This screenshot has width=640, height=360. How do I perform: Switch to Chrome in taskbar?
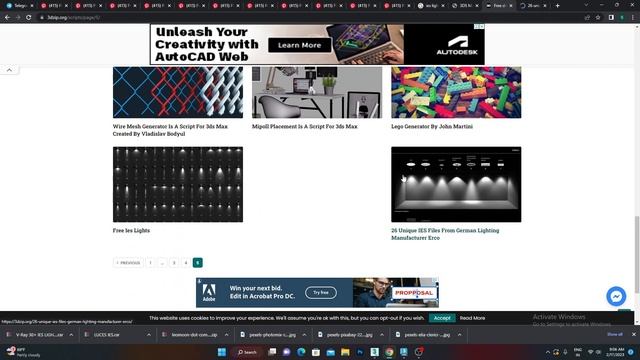pyautogui.click(x=389, y=352)
